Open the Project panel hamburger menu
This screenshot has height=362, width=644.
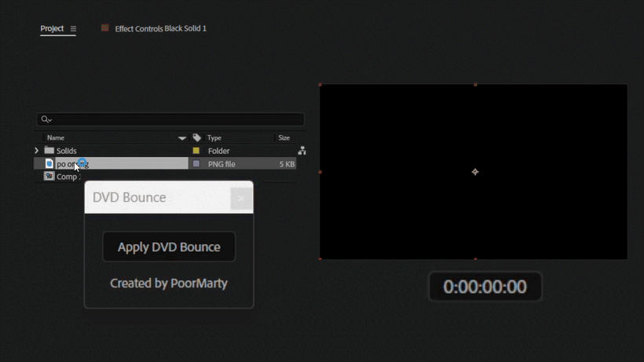point(73,29)
